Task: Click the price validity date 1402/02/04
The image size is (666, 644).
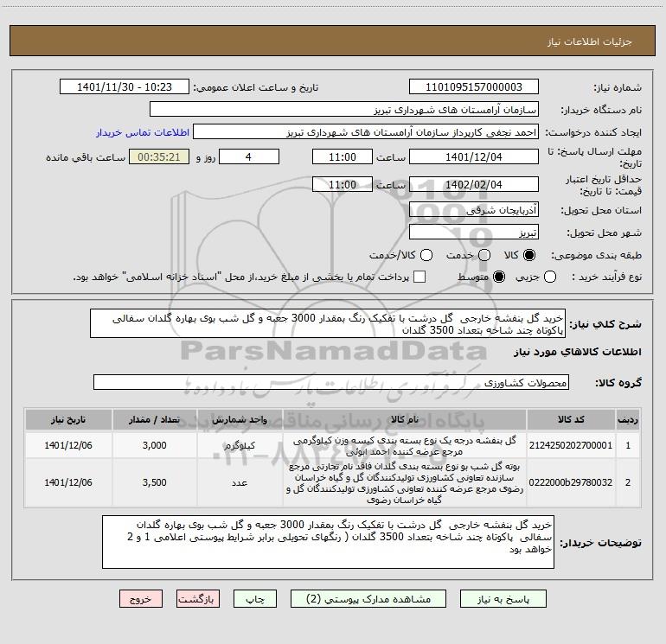Action: pos(474,184)
